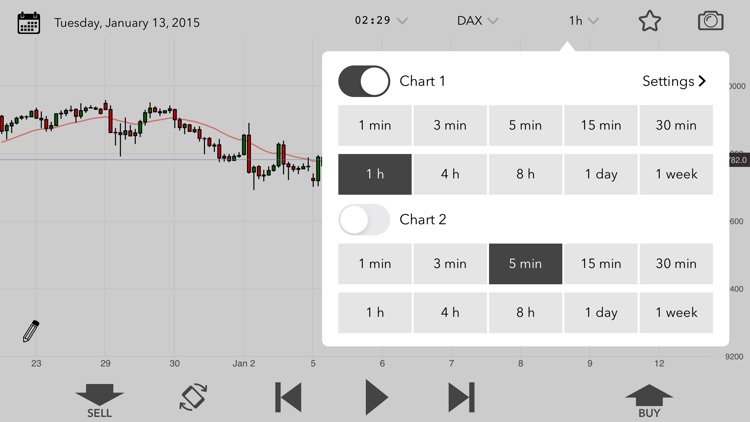Set Chart 1 to 4 h
Viewport: 750px width, 422px height.
pyautogui.click(x=450, y=174)
